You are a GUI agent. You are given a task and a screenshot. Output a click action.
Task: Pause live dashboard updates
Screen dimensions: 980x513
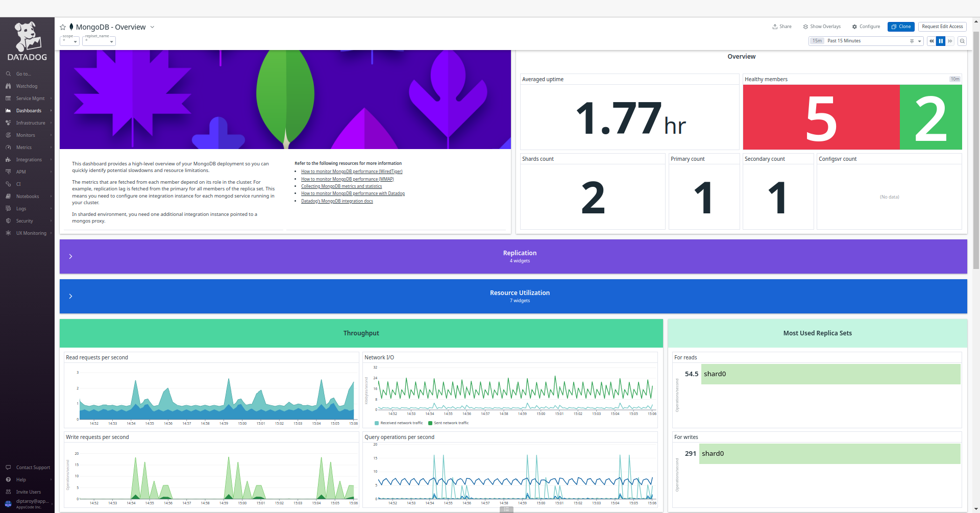tap(941, 41)
